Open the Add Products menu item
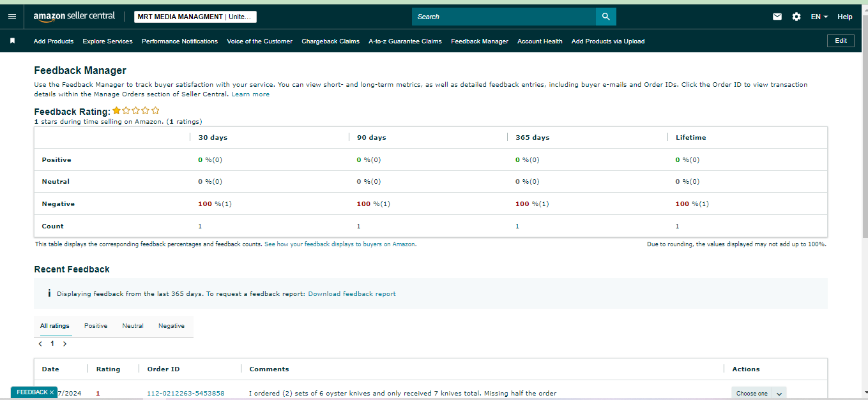Viewport: 868px width, 400px height. pos(54,41)
